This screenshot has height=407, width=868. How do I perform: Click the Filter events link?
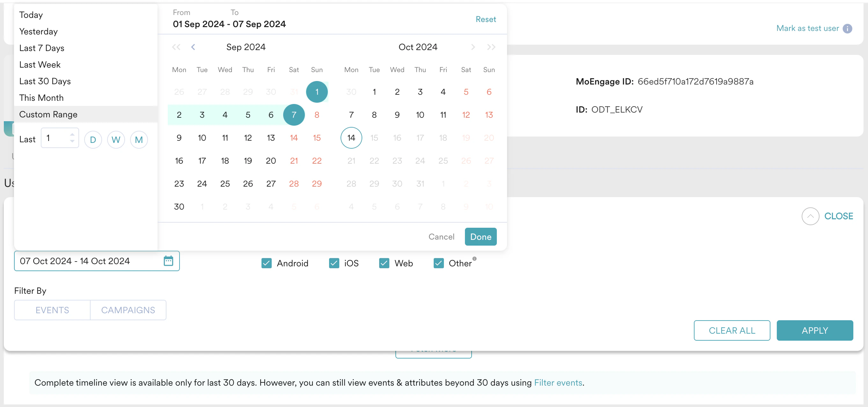tap(558, 383)
